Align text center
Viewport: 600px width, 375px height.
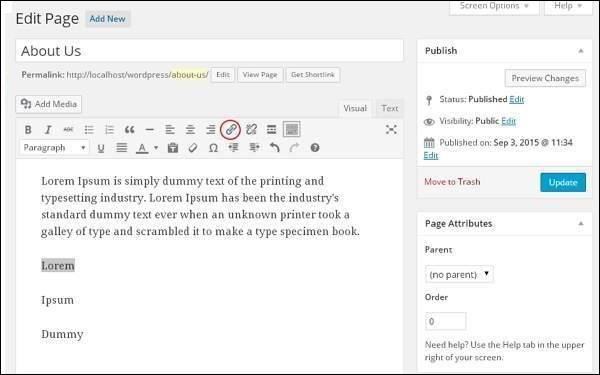pyautogui.click(x=190, y=130)
